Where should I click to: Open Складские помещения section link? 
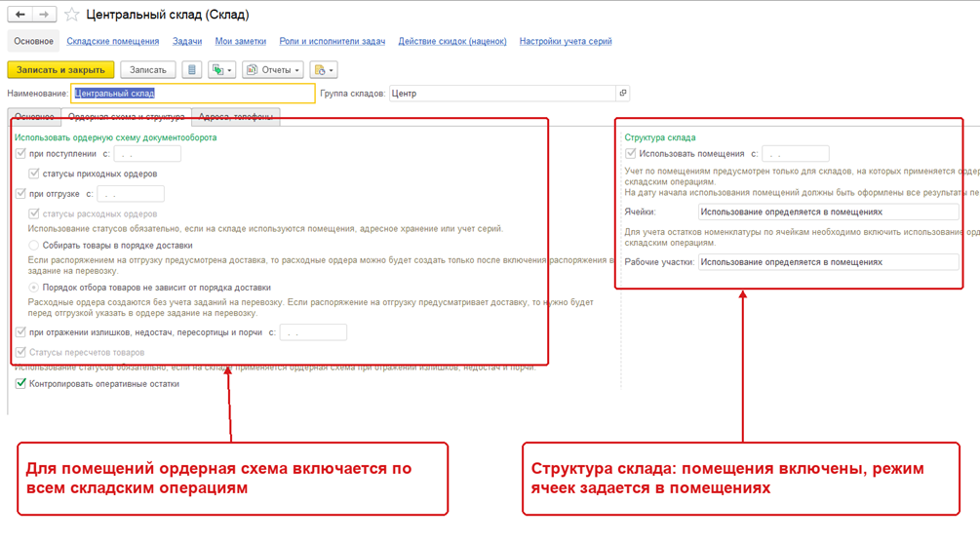pos(112,41)
